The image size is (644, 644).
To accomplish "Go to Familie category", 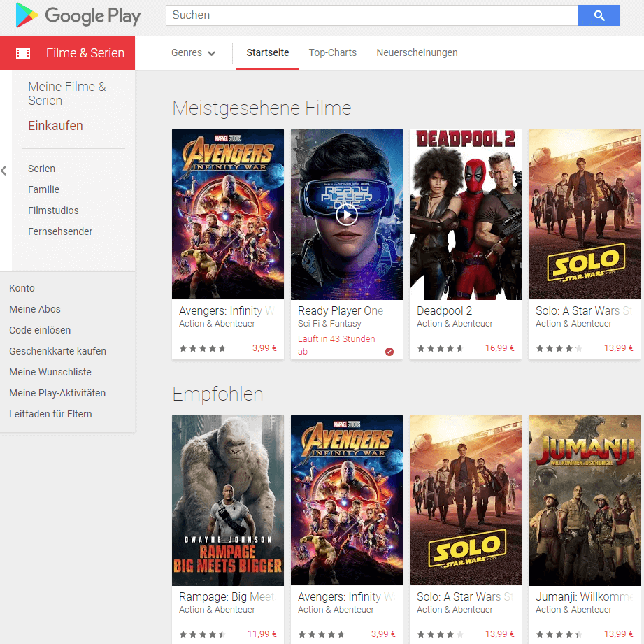I will (x=43, y=189).
